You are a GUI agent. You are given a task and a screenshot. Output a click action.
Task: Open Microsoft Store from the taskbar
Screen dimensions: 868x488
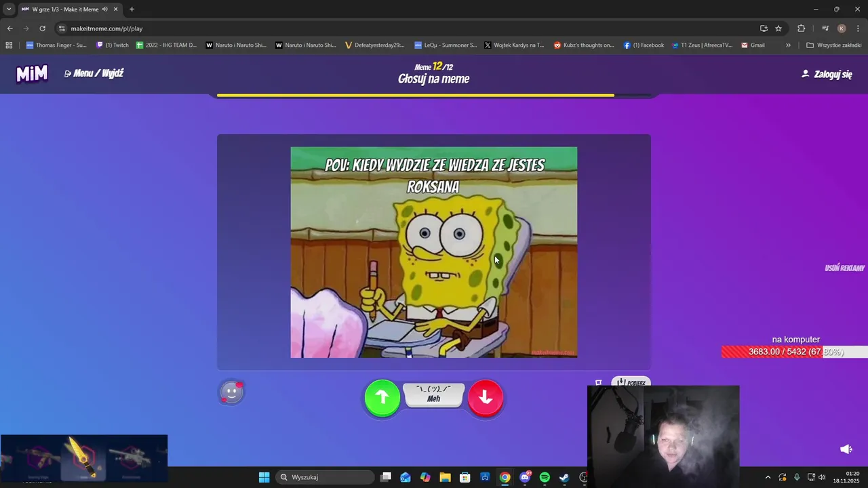coord(465,477)
